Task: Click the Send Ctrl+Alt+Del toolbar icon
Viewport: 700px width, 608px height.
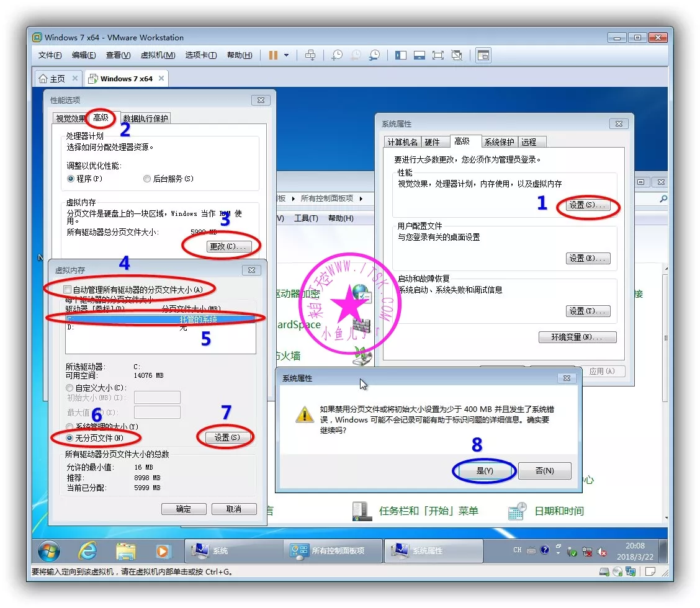Action: click(310, 55)
